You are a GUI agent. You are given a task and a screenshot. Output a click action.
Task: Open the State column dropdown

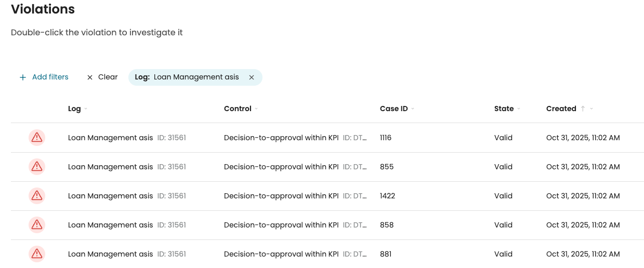519,109
